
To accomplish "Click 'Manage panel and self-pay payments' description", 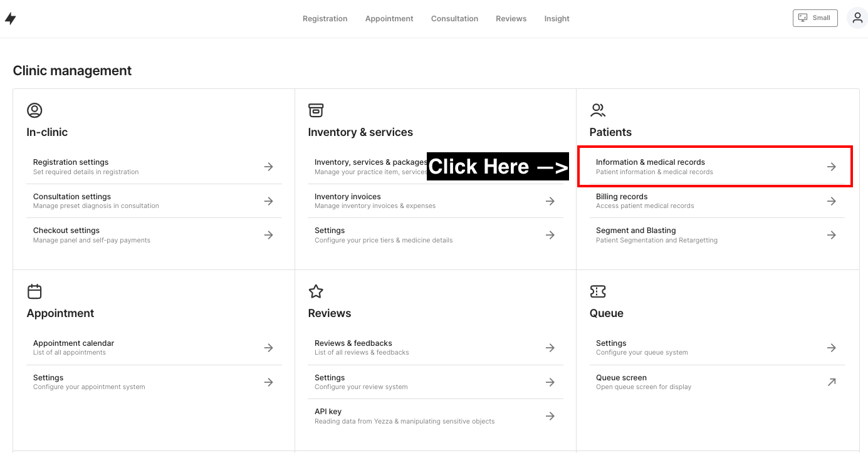I will [x=92, y=240].
